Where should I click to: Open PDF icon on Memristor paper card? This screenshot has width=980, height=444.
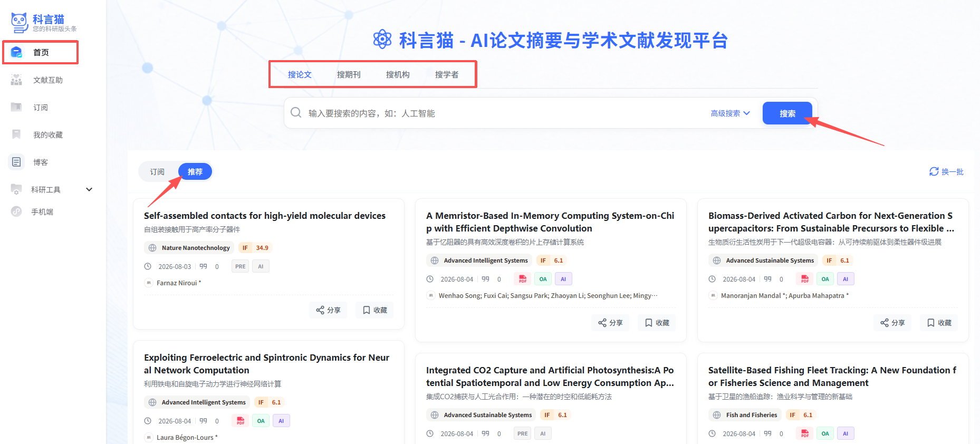tap(523, 279)
